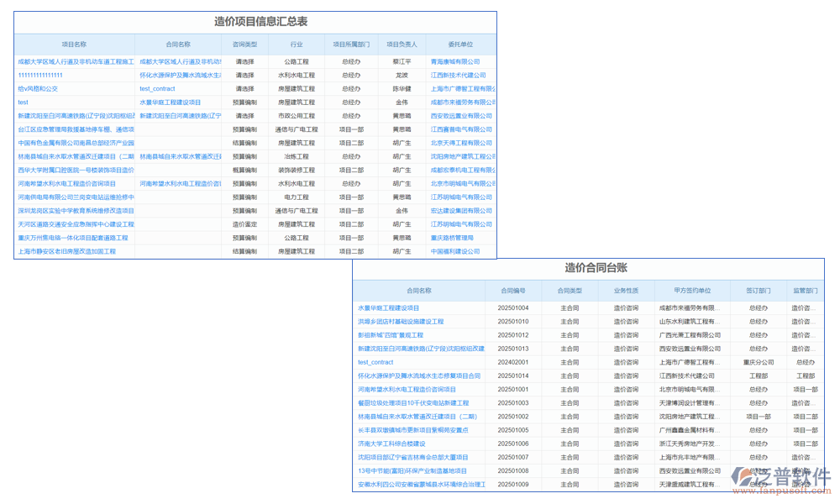Sort by the 甲方签约单位 column header
The height and width of the screenshot is (504, 840).
pos(691,291)
